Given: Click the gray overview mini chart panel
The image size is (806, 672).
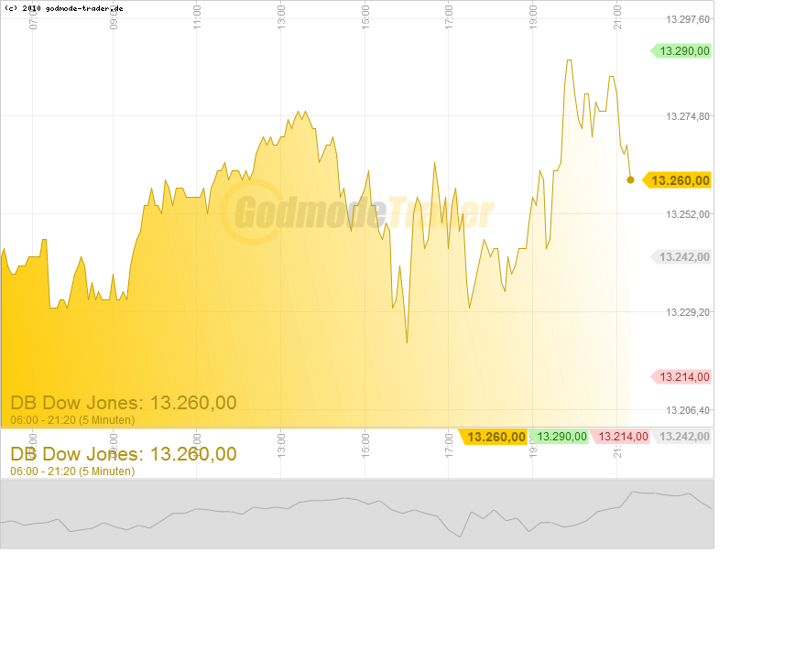Looking at the screenshot, I should (357, 514).
